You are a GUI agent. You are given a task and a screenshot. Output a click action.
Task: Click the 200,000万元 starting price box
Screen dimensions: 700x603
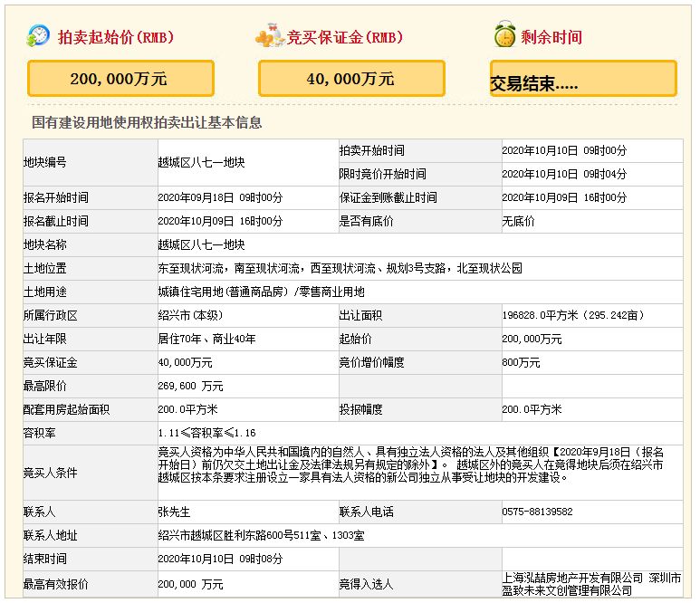pos(121,79)
